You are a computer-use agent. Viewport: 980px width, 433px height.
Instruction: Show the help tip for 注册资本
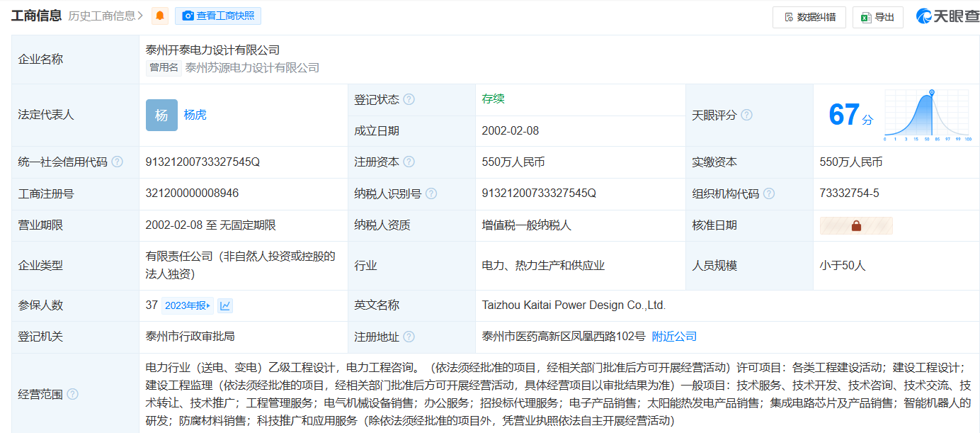coord(409,162)
